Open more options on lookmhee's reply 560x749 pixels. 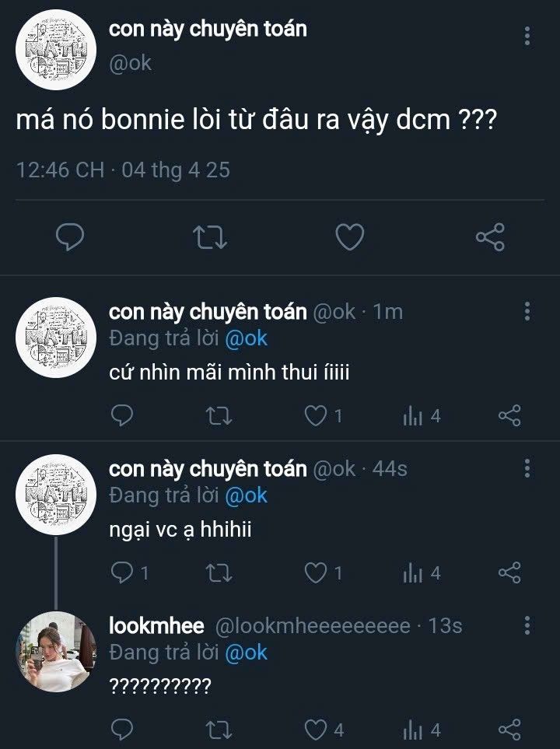point(527,625)
